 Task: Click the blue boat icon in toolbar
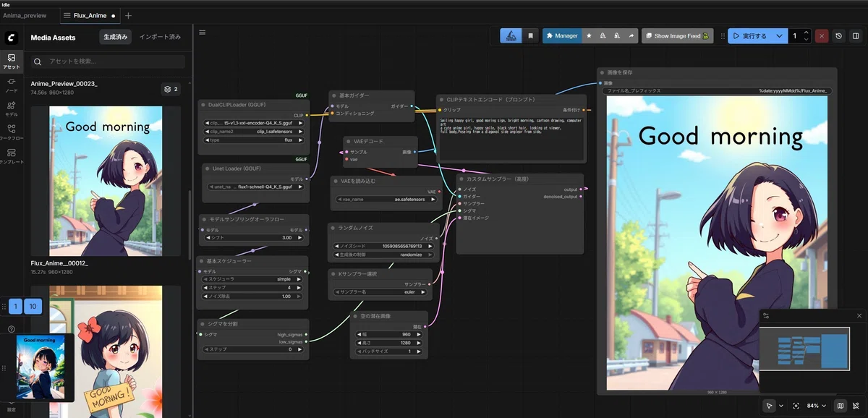click(x=511, y=35)
